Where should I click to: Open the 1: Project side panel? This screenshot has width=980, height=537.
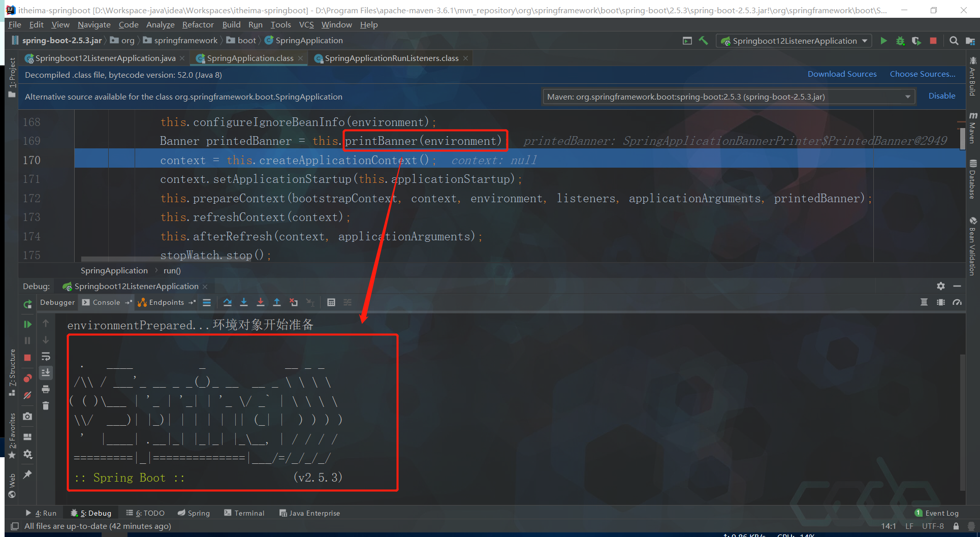pos(12,77)
